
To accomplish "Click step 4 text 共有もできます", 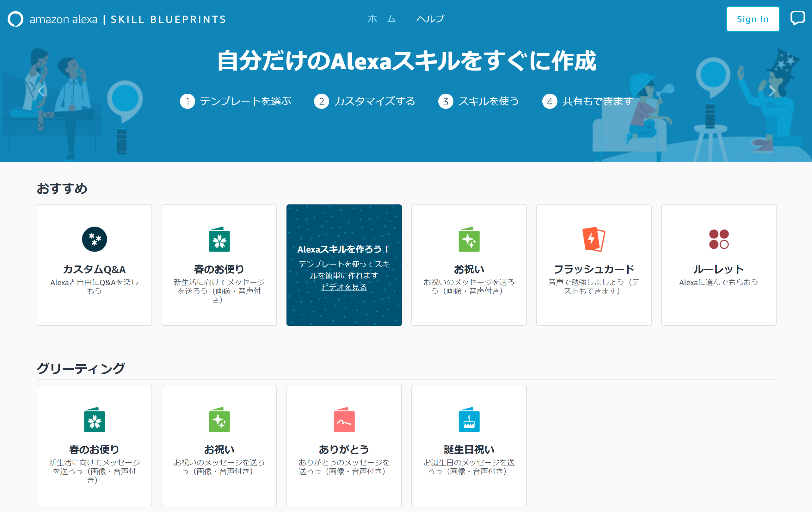I will pos(597,101).
